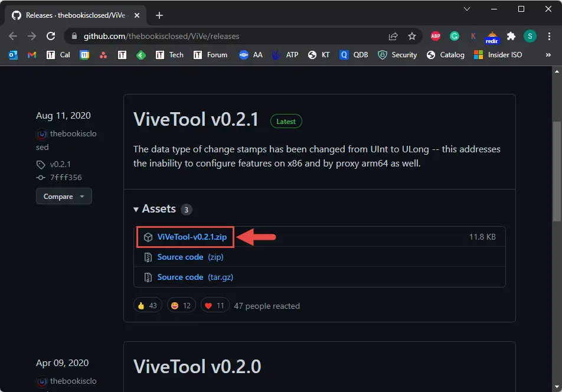This screenshot has height=392, width=562.
Task: Click the Latest release badge
Action: (286, 122)
